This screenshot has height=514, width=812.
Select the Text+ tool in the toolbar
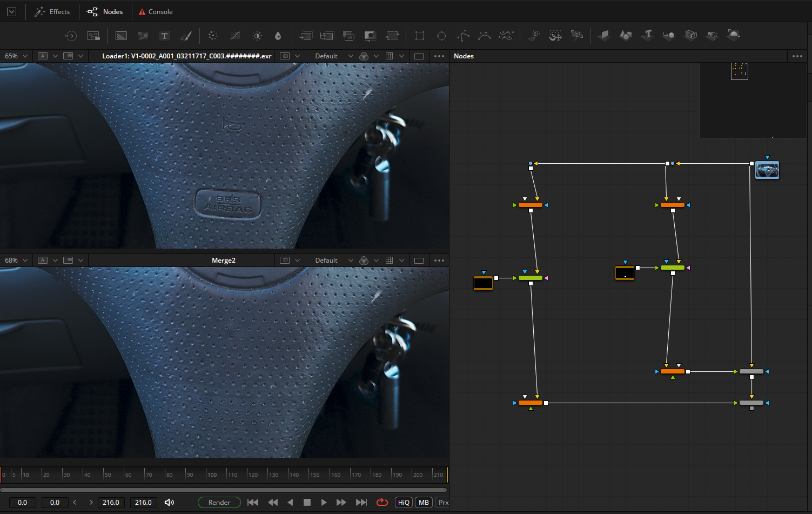[x=164, y=36]
